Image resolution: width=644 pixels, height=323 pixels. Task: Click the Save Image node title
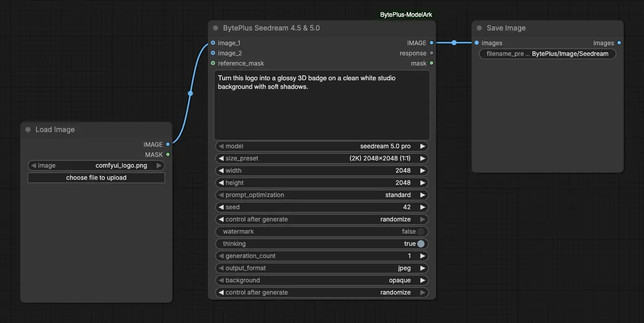click(x=506, y=28)
